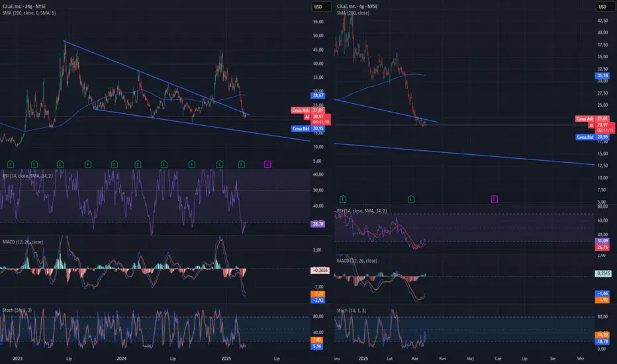The image size is (617, 364).
Task: Click the blue 18,78 Stoch value
Action: 602,341
